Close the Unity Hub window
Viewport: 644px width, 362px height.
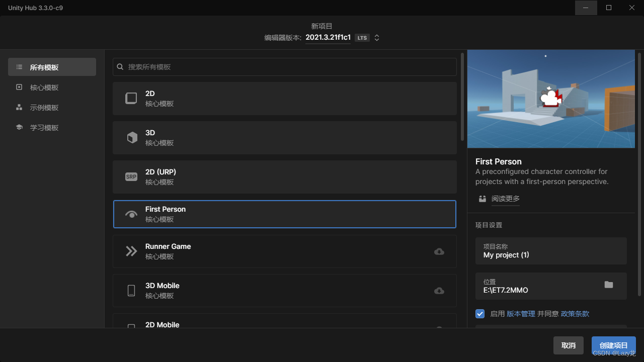tap(632, 8)
